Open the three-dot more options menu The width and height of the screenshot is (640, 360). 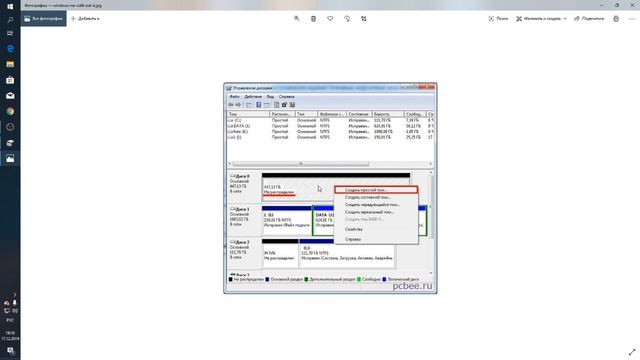click(x=632, y=19)
